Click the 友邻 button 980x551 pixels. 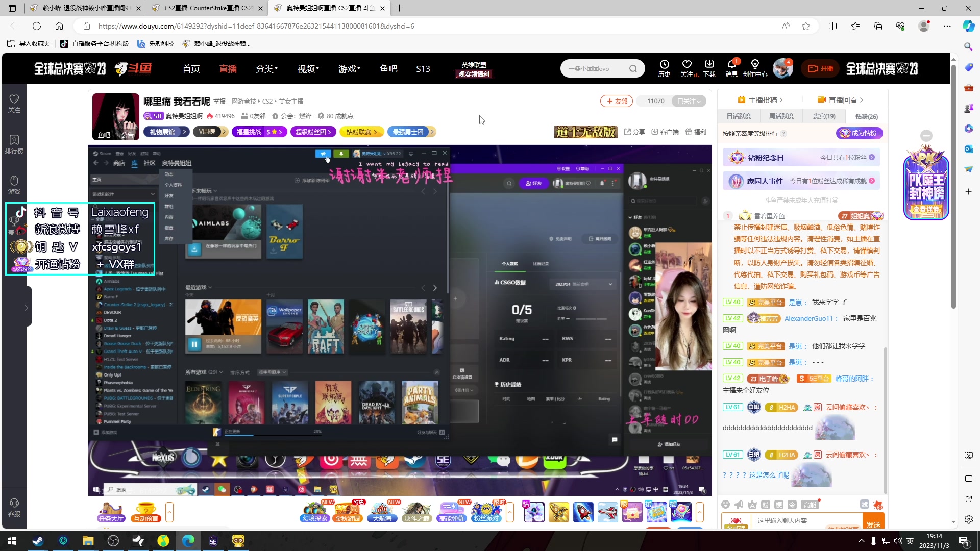tap(617, 101)
